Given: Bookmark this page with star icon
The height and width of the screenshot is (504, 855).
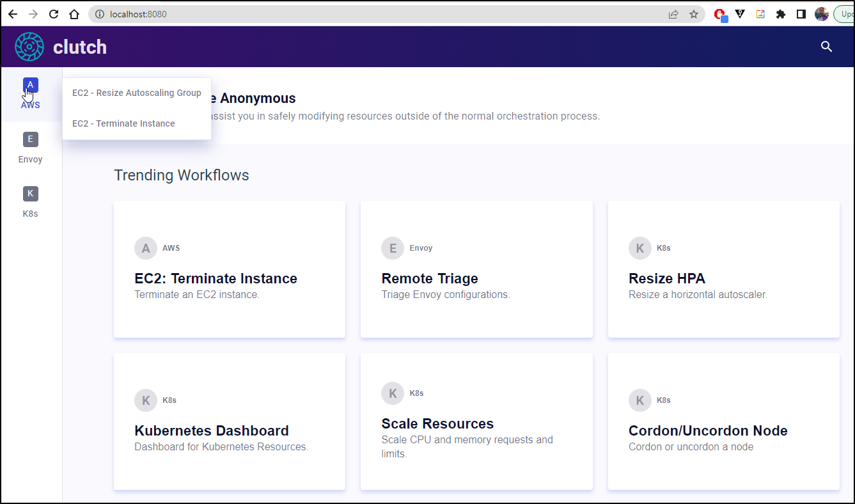Looking at the screenshot, I should click(694, 14).
